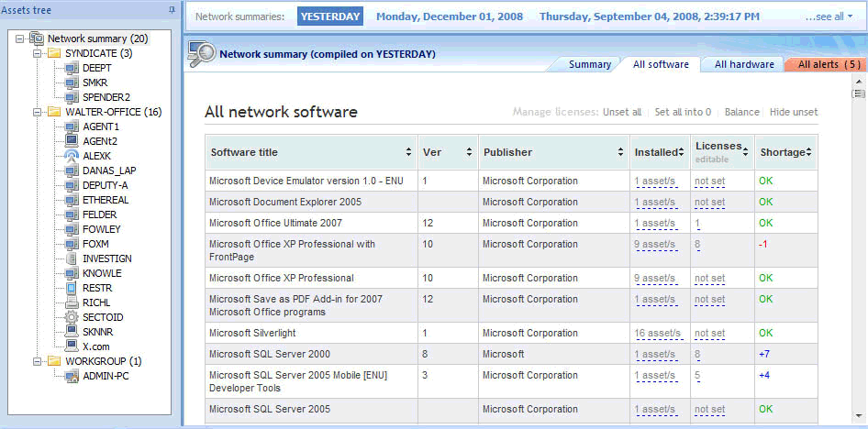Sort by Licenses column arrows
Viewport: 868px width, 429px height.
click(746, 152)
